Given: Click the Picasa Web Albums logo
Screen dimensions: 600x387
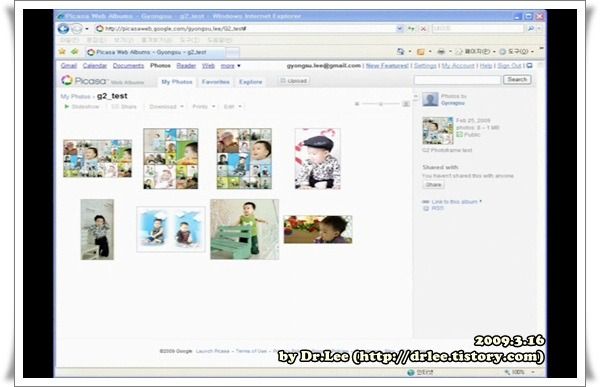Looking at the screenshot, I should coord(103,81).
